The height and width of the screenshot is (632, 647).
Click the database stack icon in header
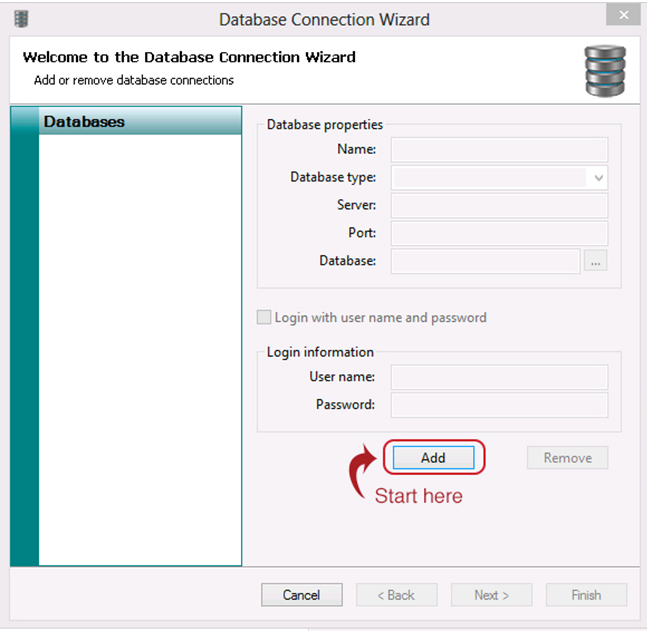(605, 71)
